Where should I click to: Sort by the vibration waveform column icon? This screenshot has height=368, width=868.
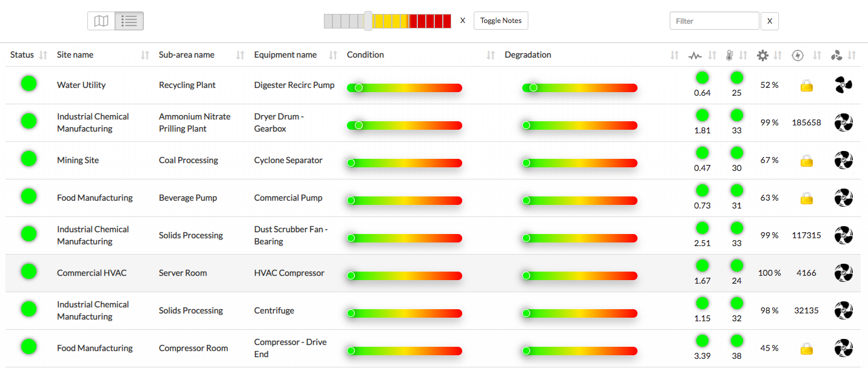pyautogui.click(x=695, y=56)
